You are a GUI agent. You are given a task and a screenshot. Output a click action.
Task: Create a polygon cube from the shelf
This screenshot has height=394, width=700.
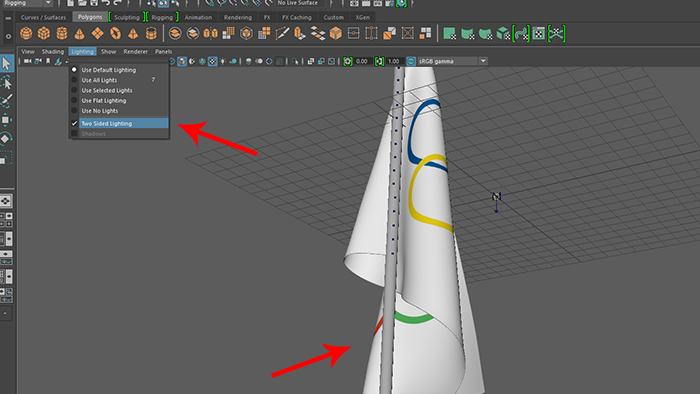coord(44,33)
